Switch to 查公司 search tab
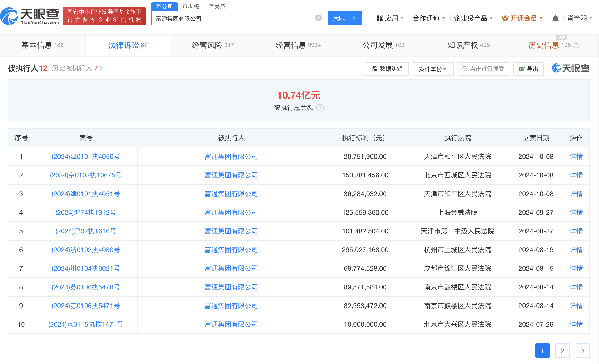599x364 pixels. (164, 6)
